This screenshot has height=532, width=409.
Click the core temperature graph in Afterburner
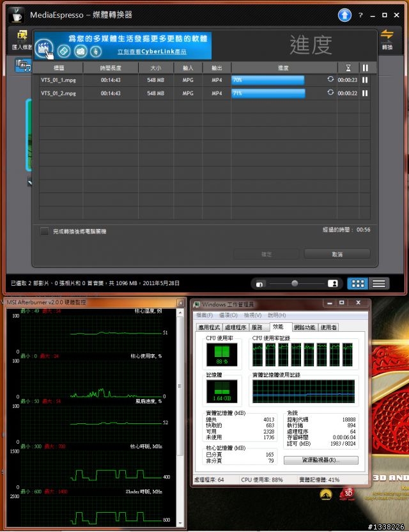click(91, 334)
